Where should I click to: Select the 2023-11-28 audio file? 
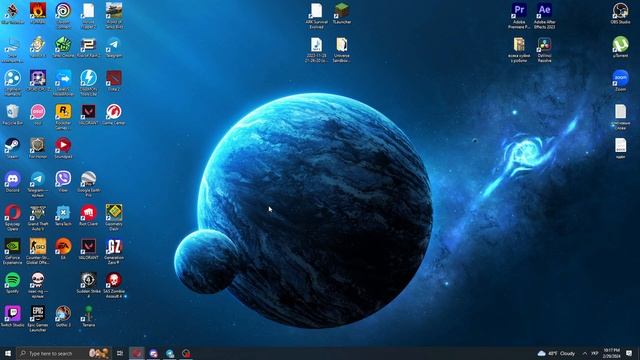(316, 49)
